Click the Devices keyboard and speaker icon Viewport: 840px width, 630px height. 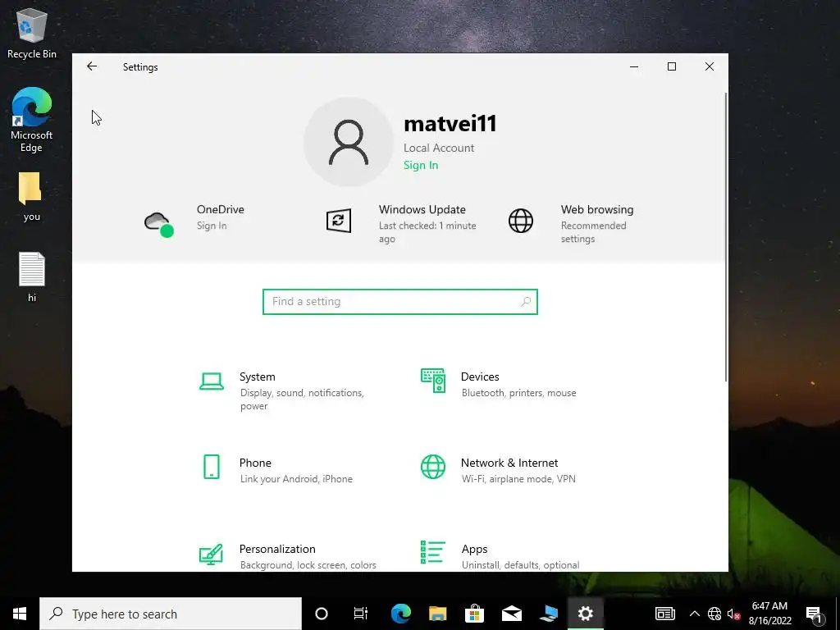[433, 381]
